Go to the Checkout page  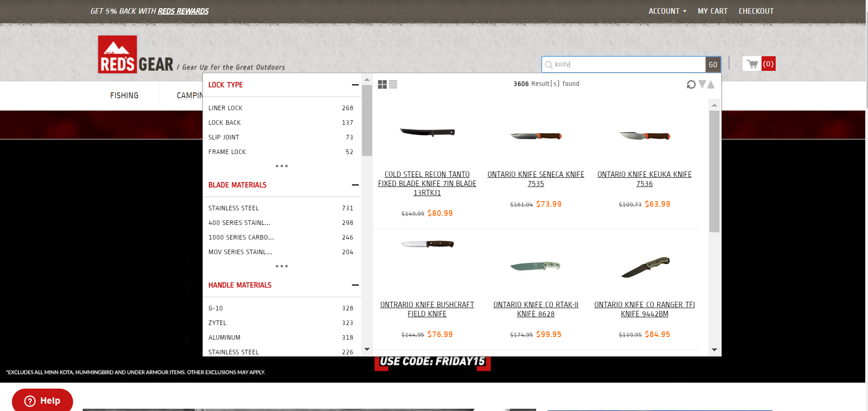pyautogui.click(x=756, y=11)
